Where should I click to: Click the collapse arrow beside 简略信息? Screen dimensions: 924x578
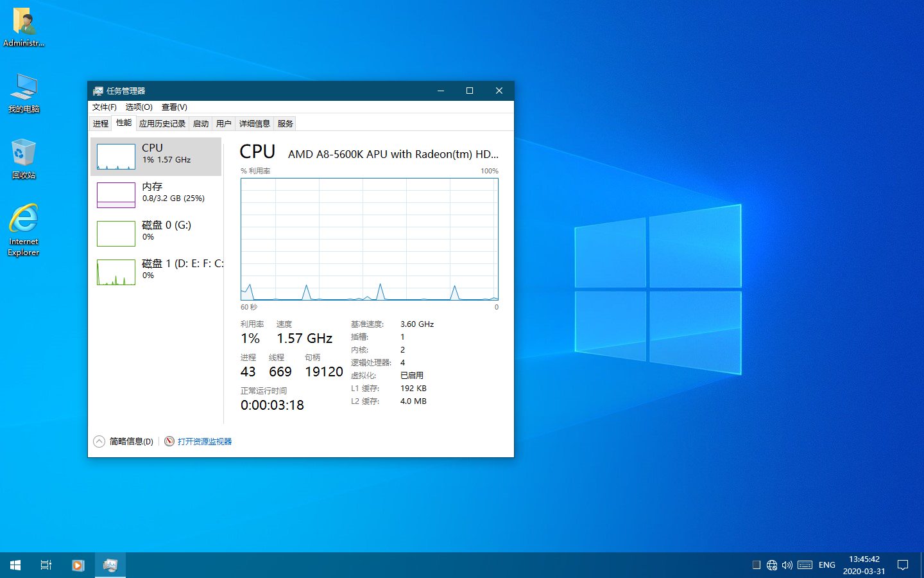[99, 441]
